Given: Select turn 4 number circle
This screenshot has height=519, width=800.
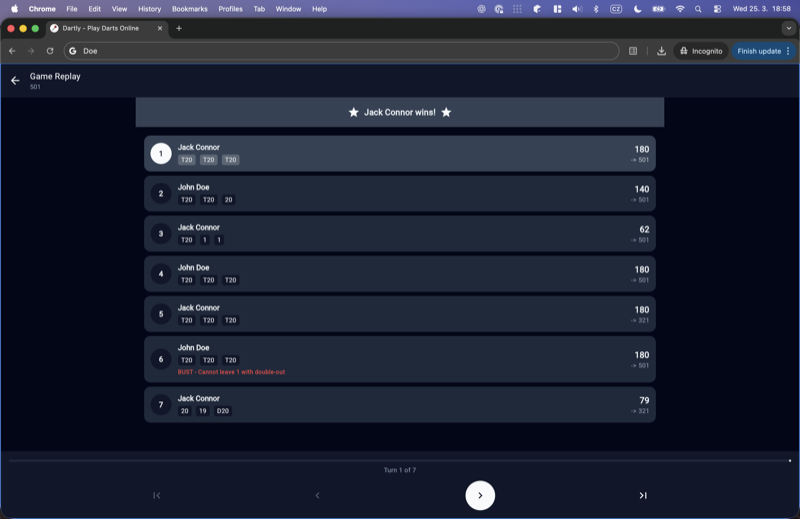Looking at the screenshot, I should (161, 274).
